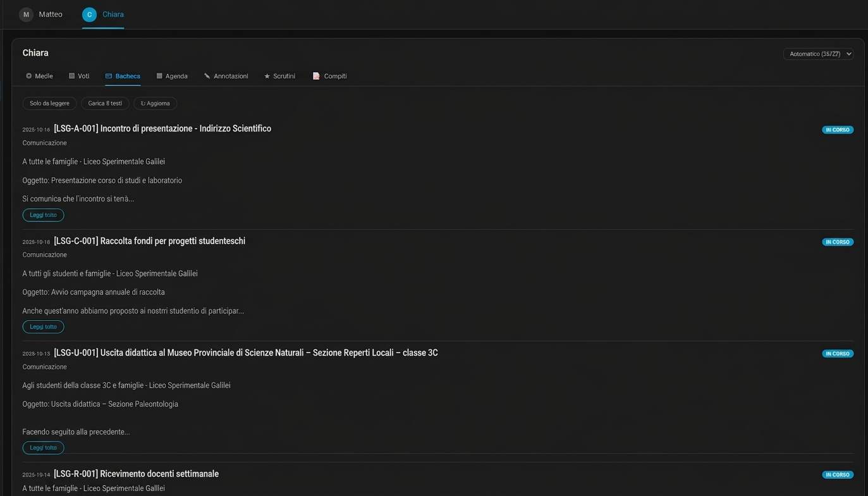
Task: Click the IN CORSO badge for Uscita didattica
Action: tap(838, 354)
